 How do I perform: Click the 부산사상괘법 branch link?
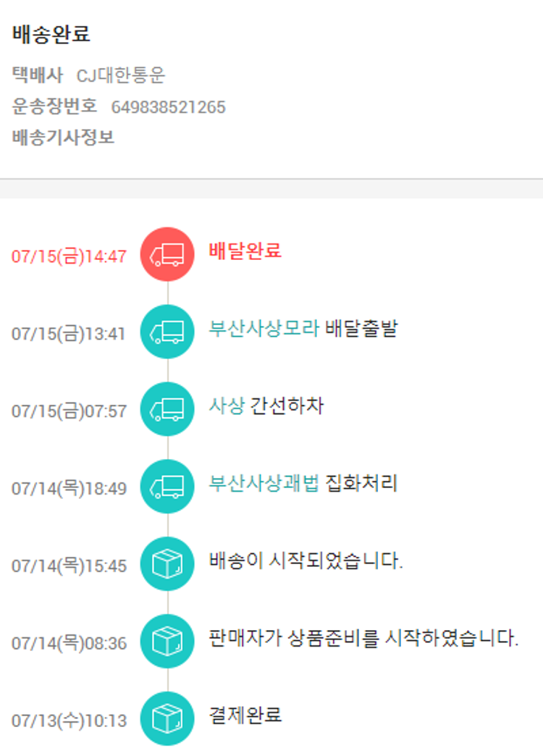264,483
